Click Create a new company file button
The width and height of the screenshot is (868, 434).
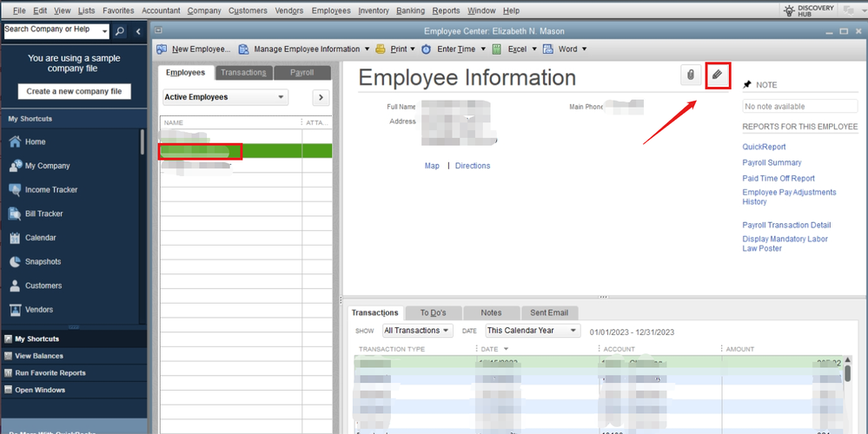(x=74, y=91)
